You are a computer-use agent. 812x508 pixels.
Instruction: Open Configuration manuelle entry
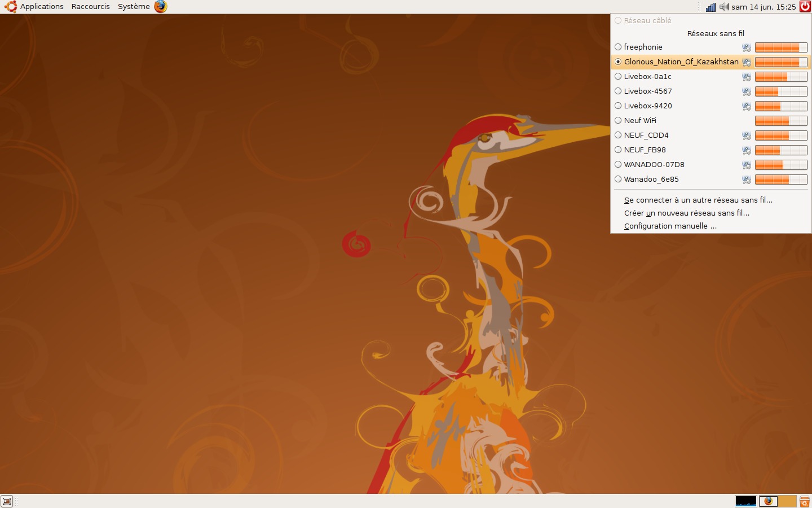(711, 226)
